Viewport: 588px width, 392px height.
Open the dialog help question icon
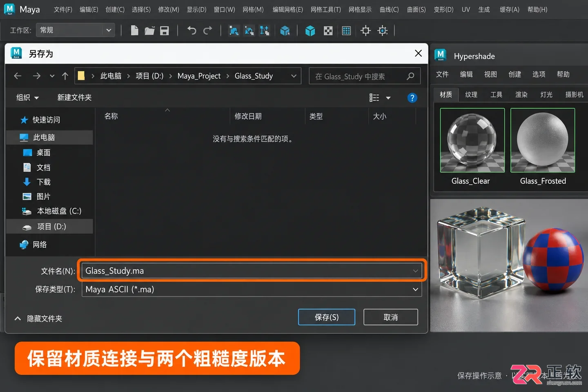(412, 98)
